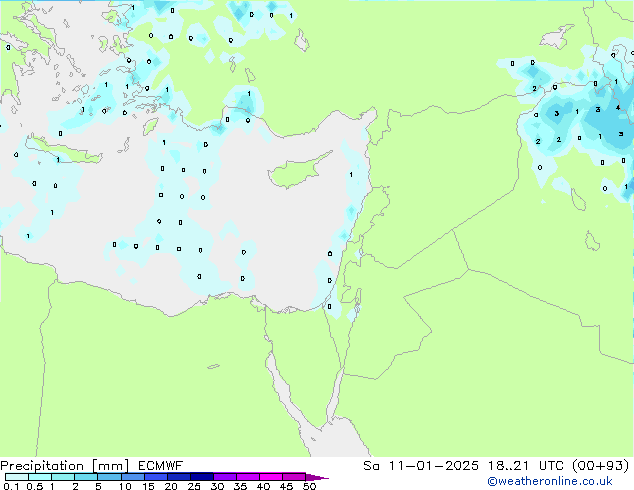
Task: Pick the 25–30 mm dark blue legend swatch
Action: point(201,477)
